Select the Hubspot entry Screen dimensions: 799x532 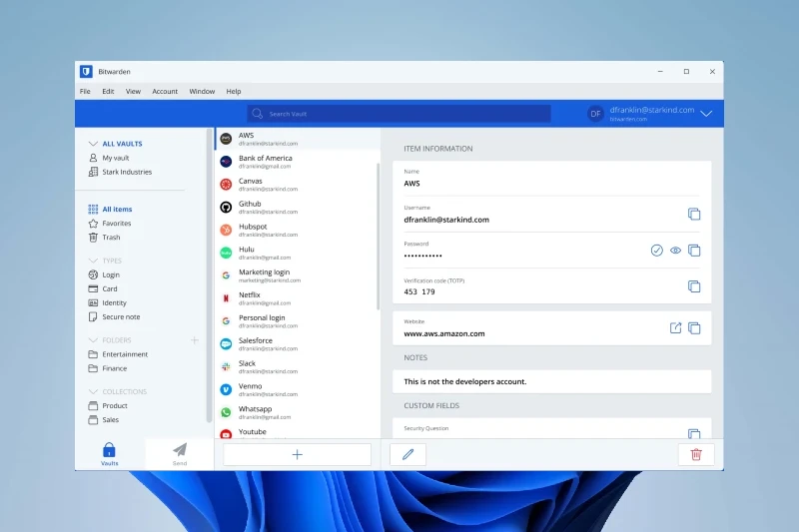[296, 231]
